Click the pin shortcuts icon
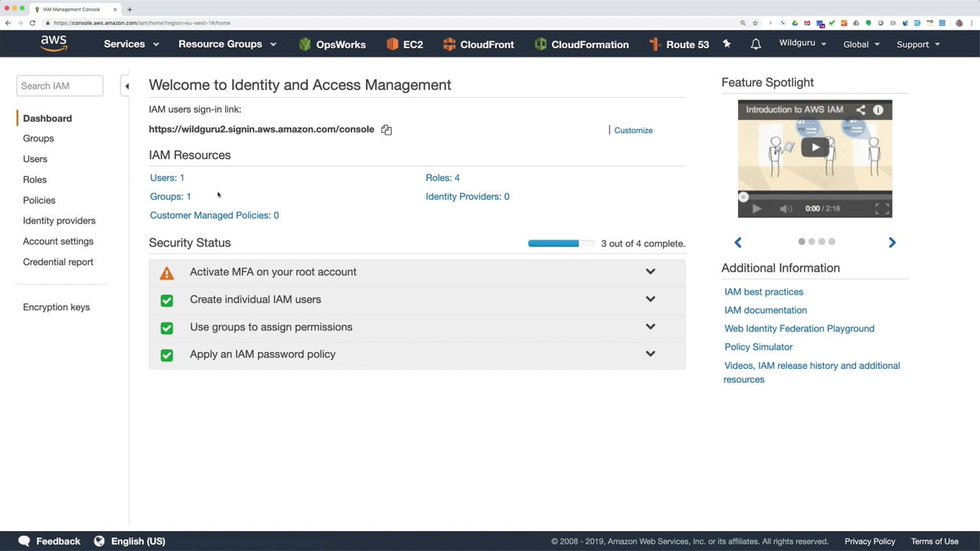Viewport: 980px width, 551px height. point(727,44)
